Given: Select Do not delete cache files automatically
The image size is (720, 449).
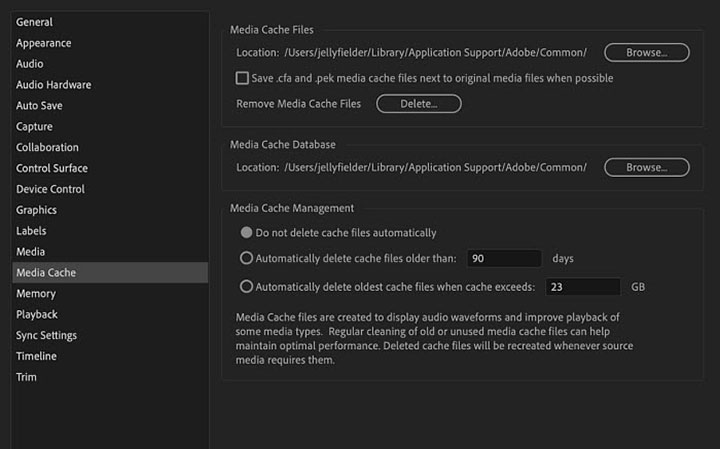Looking at the screenshot, I should pos(246,233).
